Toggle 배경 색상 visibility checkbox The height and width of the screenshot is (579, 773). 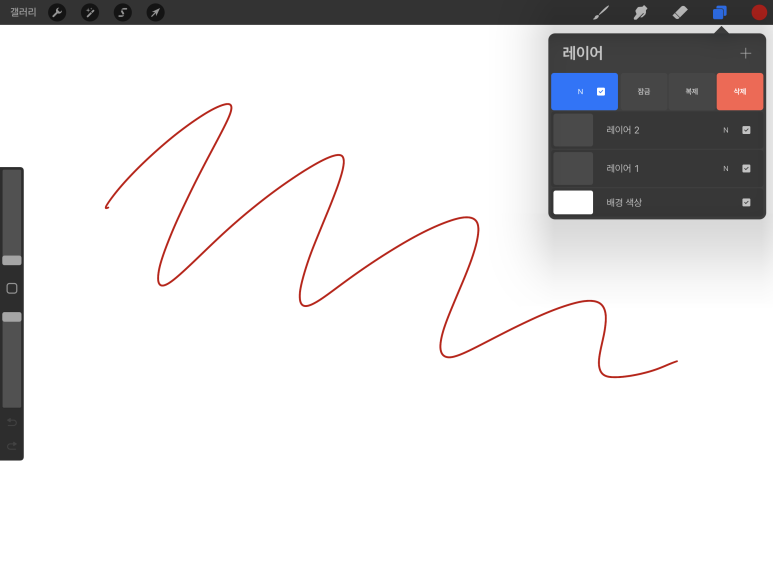[x=746, y=202]
